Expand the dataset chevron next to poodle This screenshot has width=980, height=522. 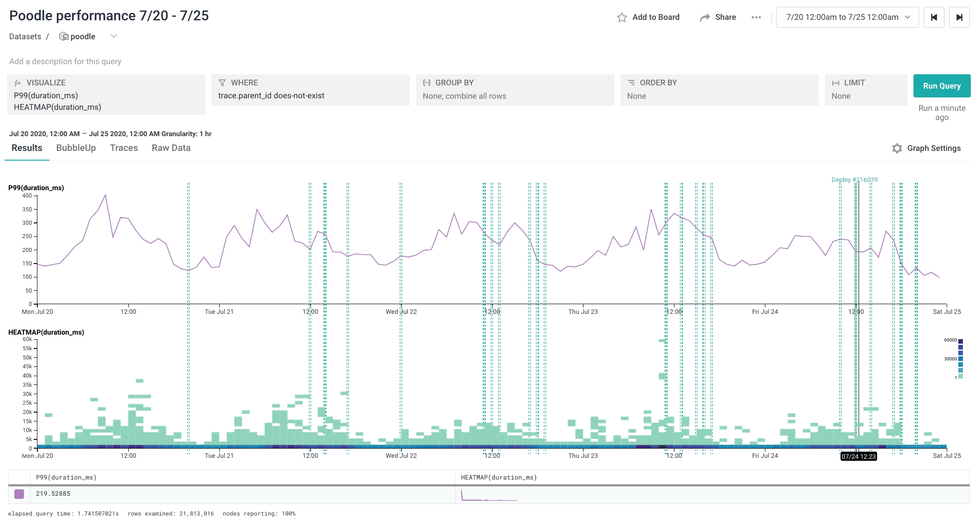tap(114, 36)
